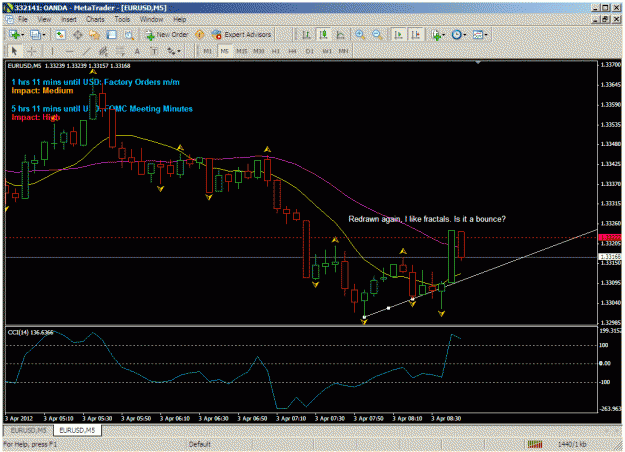625x452 pixels.
Task: Expand the New Chart dropdown arrow
Action: (x=23, y=35)
